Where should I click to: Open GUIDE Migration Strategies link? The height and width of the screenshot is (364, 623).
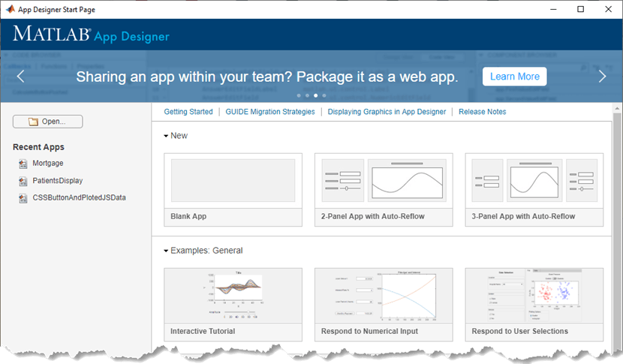(x=270, y=112)
